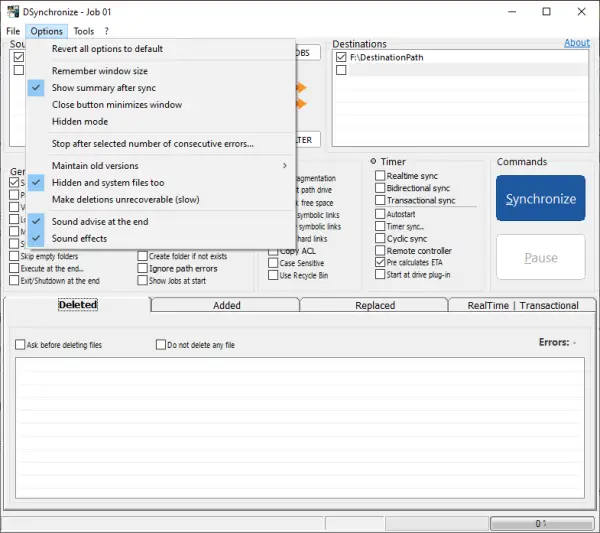This screenshot has width=600, height=533.
Task: Check Copy ACL option
Action: pos(273,251)
